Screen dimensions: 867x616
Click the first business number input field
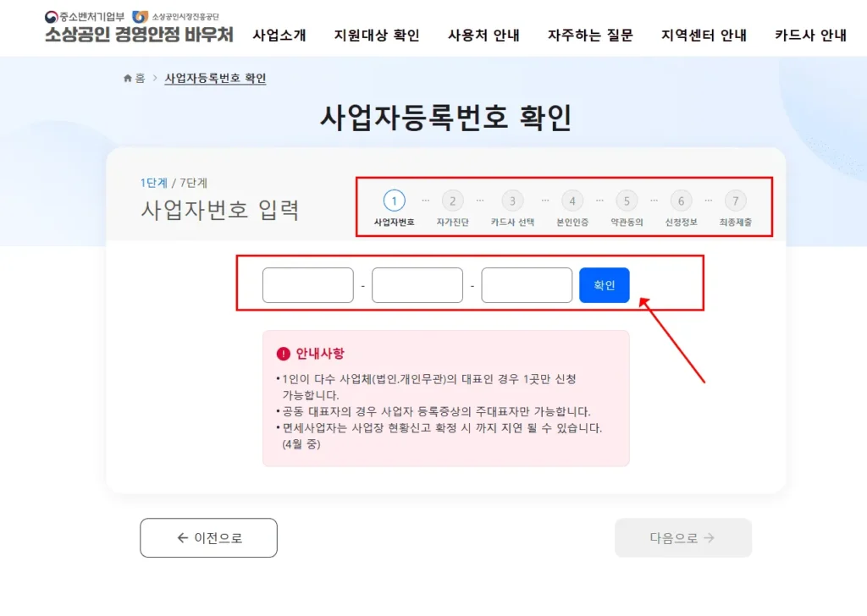307,284
